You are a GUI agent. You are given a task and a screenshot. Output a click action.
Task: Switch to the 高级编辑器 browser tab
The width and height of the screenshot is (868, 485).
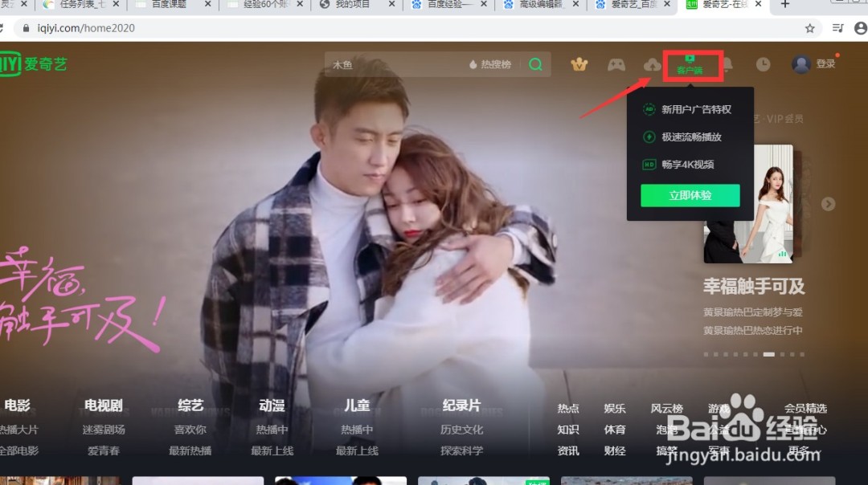542,5
